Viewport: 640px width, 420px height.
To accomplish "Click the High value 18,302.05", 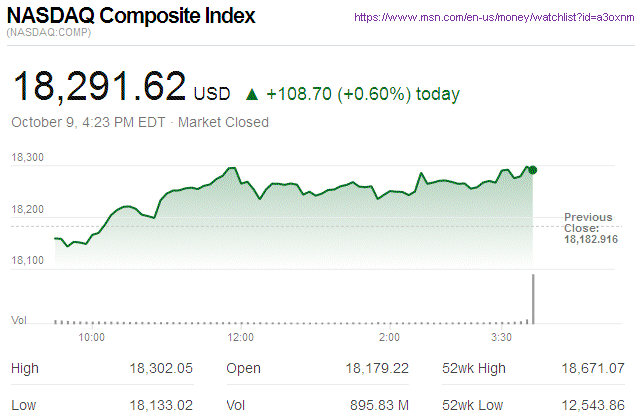I will pyautogui.click(x=159, y=369).
